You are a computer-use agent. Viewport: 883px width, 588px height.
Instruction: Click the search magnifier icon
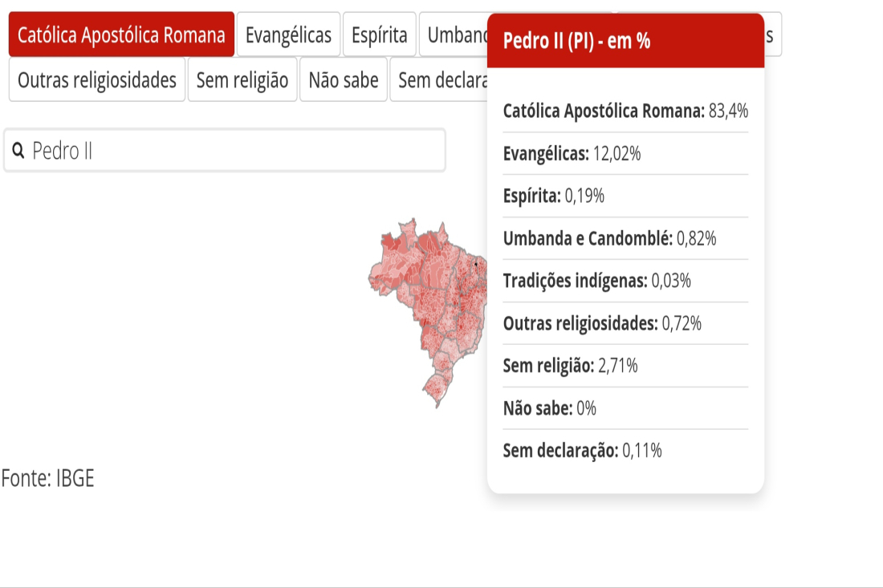click(18, 151)
